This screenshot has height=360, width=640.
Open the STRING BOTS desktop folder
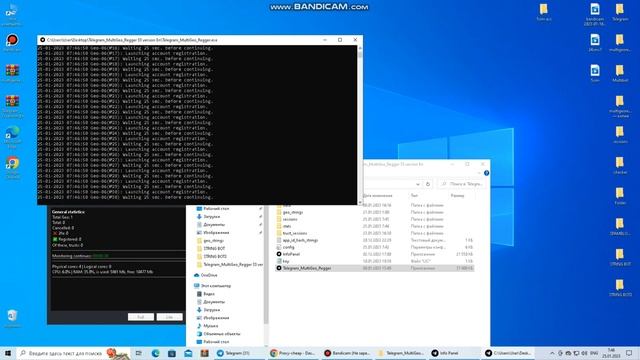tap(620, 287)
